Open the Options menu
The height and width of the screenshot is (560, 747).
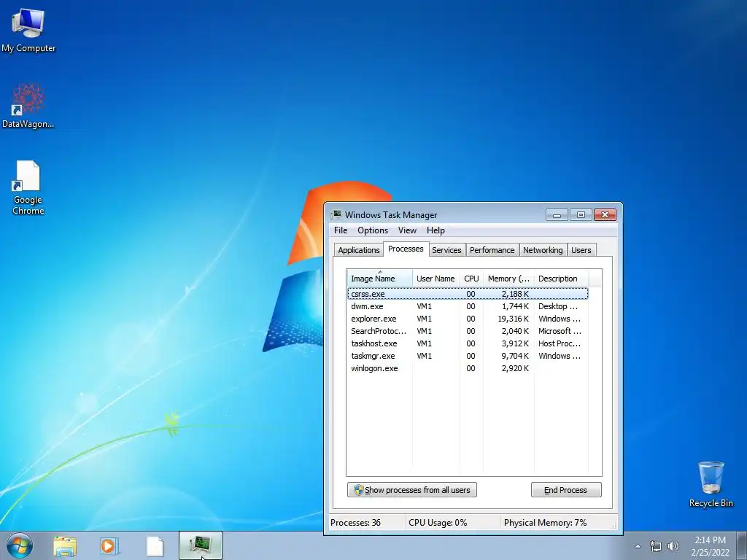point(373,230)
